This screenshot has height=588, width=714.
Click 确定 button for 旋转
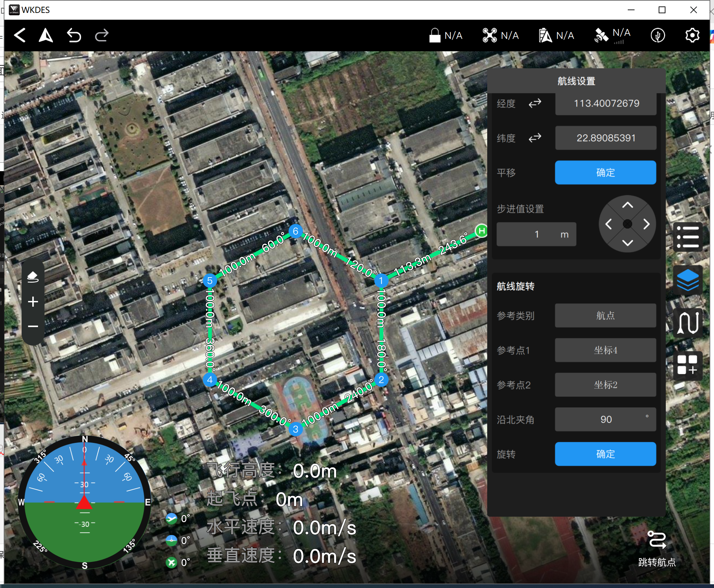click(605, 454)
